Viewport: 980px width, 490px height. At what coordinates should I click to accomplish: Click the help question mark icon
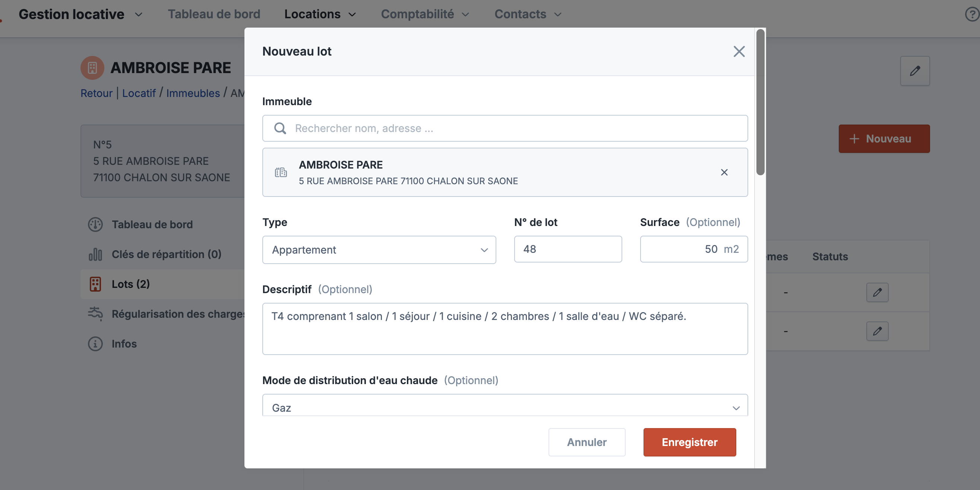(972, 15)
